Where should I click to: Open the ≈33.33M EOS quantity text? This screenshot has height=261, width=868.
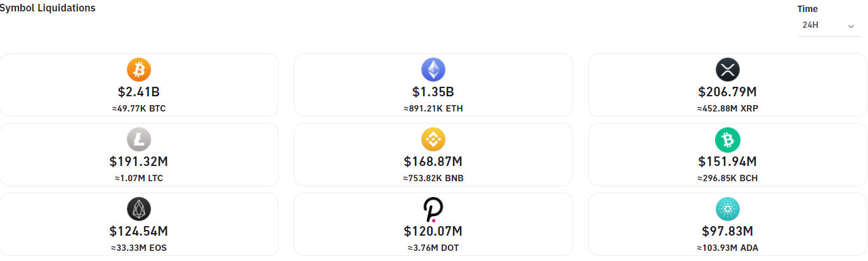[x=139, y=248]
